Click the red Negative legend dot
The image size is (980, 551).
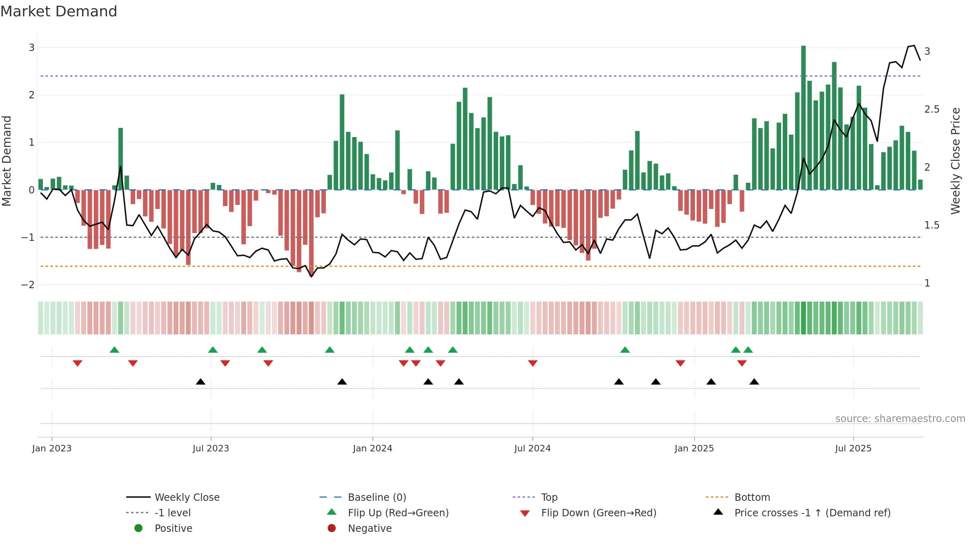pos(332,528)
